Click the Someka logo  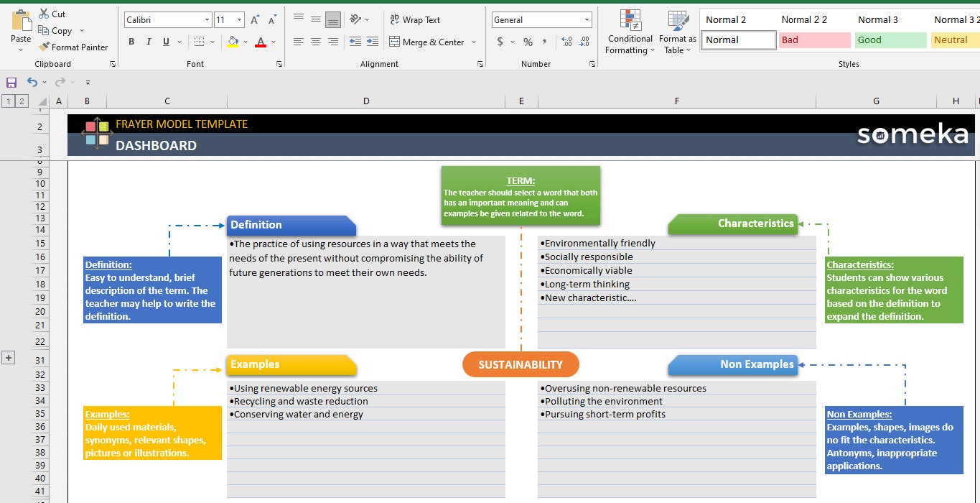(x=913, y=134)
